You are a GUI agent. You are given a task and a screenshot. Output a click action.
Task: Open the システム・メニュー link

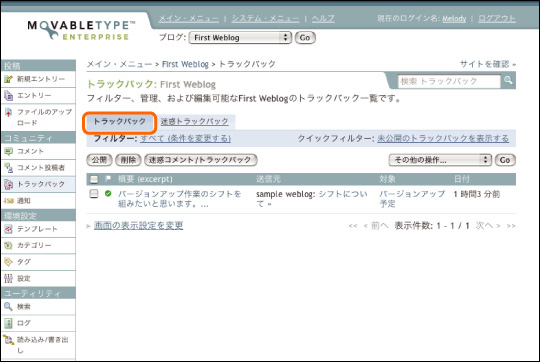click(265, 18)
